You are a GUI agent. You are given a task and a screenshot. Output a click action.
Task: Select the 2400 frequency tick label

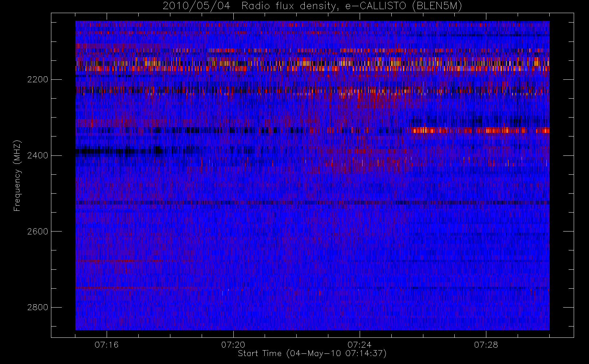click(37, 155)
